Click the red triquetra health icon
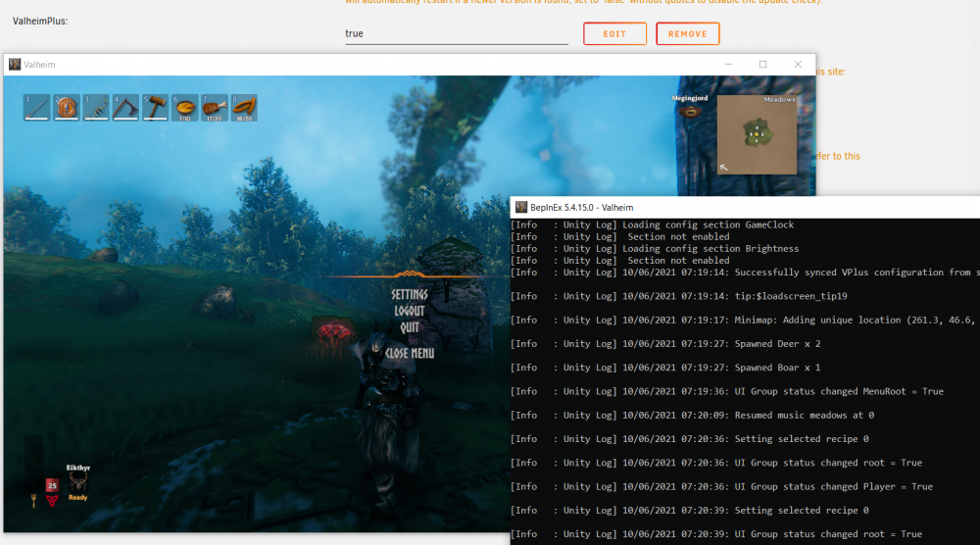Screen dimensions: 980x545 (53, 501)
